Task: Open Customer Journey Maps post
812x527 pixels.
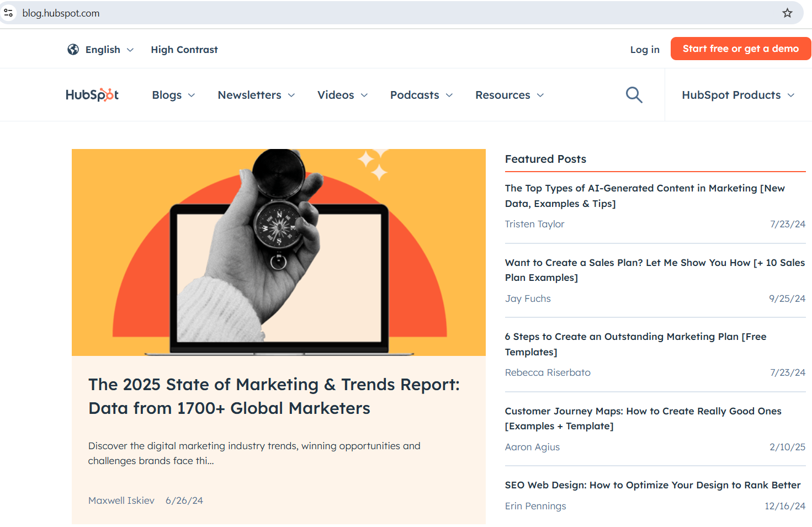Action: 643,418
